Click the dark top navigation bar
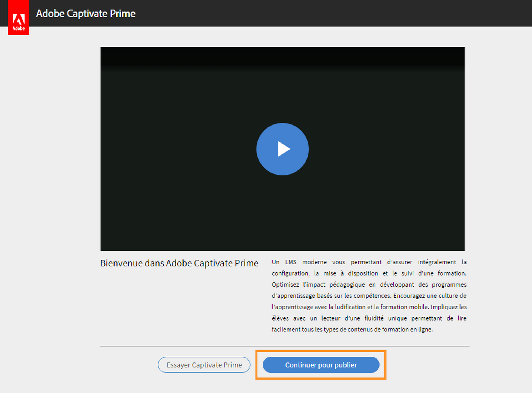The width and height of the screenshot is (532, 393). pyautogui.click(x=273, y=13)
